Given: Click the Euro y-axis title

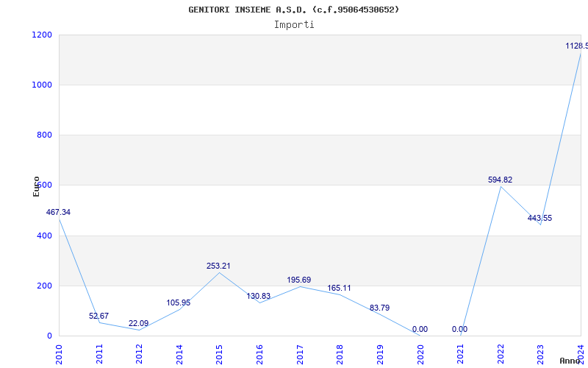Looking at the screenshot, I should 36,187.
